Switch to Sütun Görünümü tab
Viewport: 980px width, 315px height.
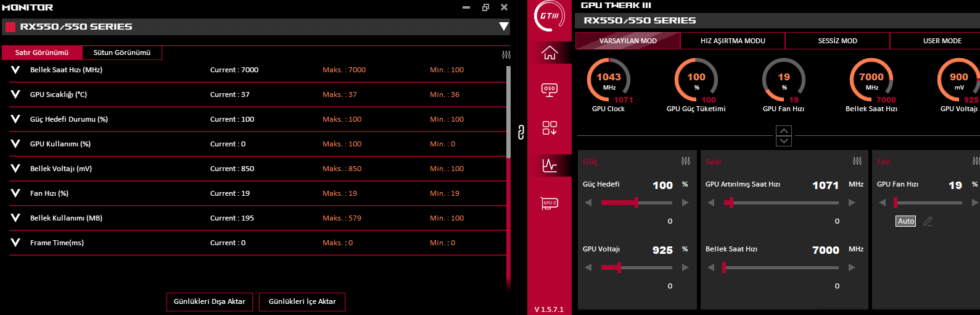(122, 52)
